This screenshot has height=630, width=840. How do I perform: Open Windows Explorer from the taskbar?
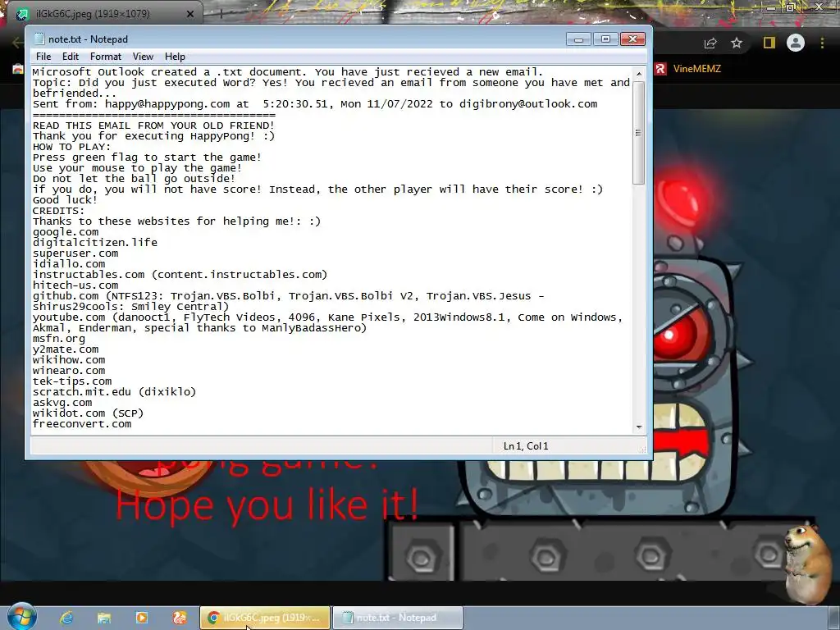pos(104,618)
